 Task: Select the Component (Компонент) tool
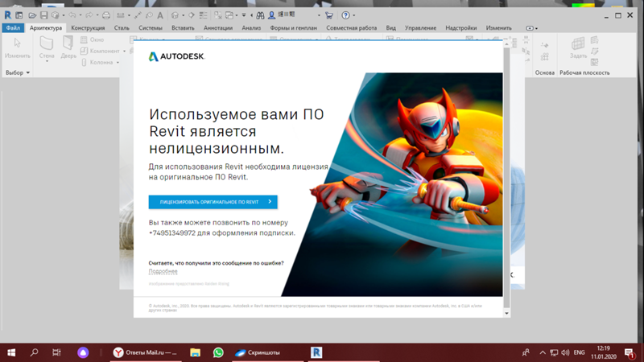(100, 51)
